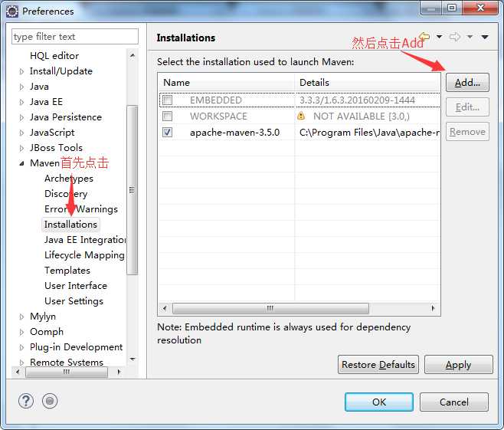Select HQL editor in the tree
This screenshot has width=504, height=430.
pyautogui.click(x=54, y=56)
